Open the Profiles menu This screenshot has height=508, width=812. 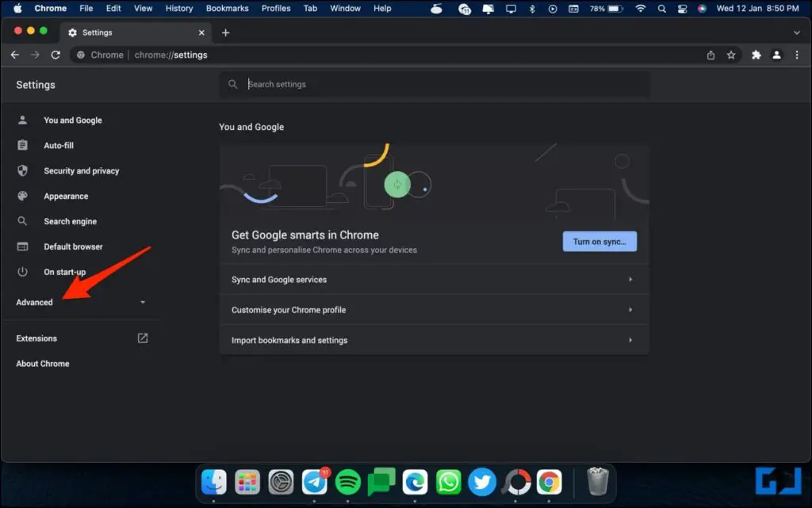pos(276,8)
